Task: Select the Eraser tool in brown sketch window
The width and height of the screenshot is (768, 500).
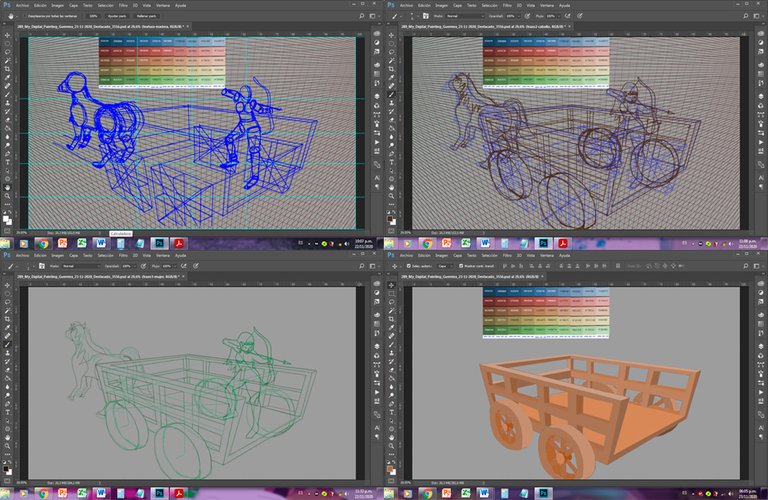Action: click(391, 119)
